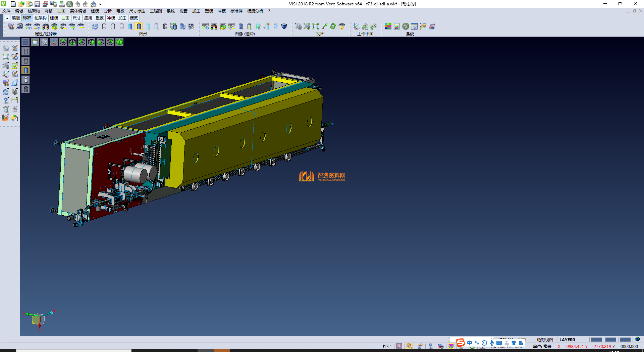Click the zoom magnifier in viewport toolbar

[x=44, y=42]
